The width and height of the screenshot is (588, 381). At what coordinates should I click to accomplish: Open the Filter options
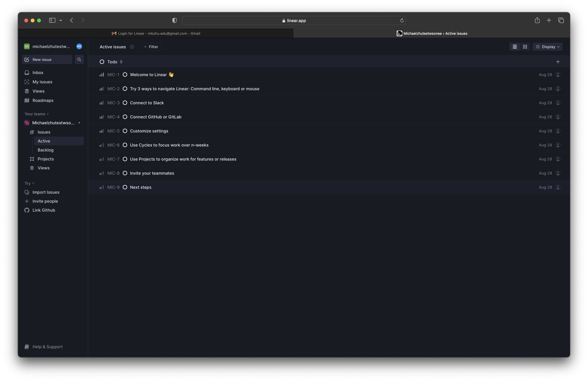[x=151, y=47]
